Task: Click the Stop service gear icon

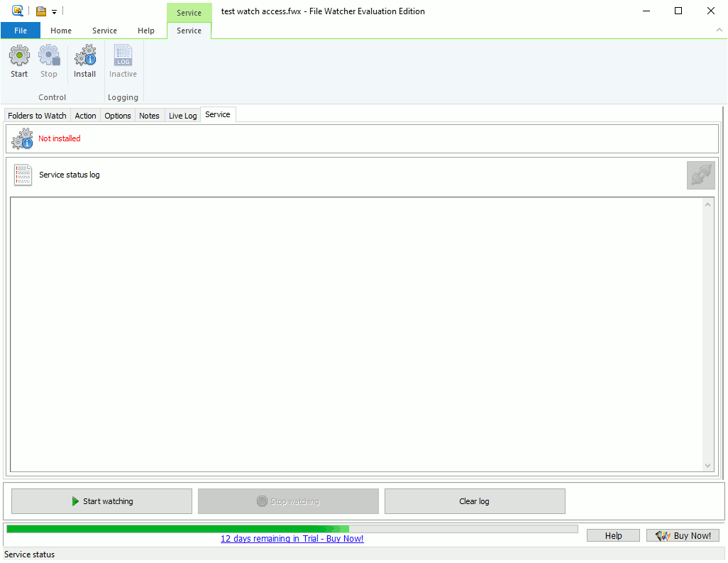Action: click(x=49, y=55)
